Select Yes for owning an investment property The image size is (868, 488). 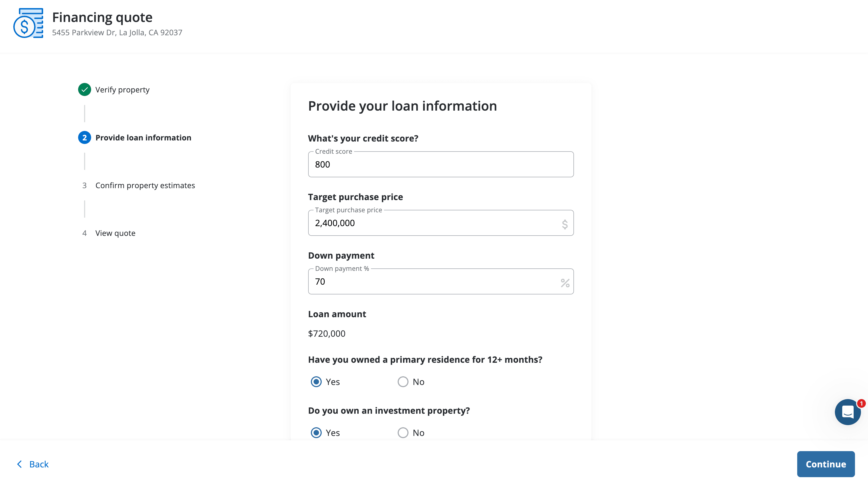pos(316,432)
